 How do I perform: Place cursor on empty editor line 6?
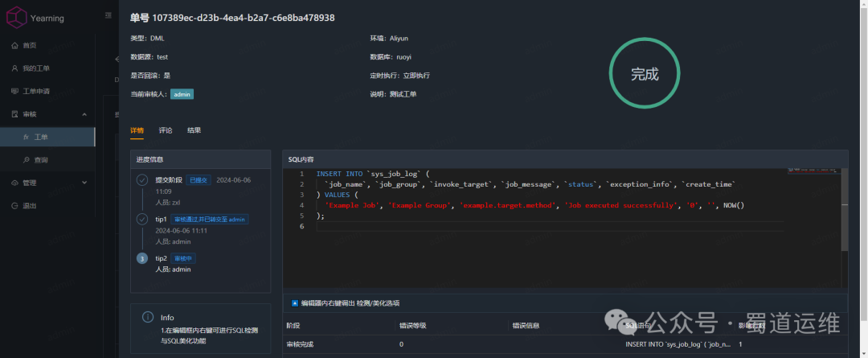click(550, 227)
